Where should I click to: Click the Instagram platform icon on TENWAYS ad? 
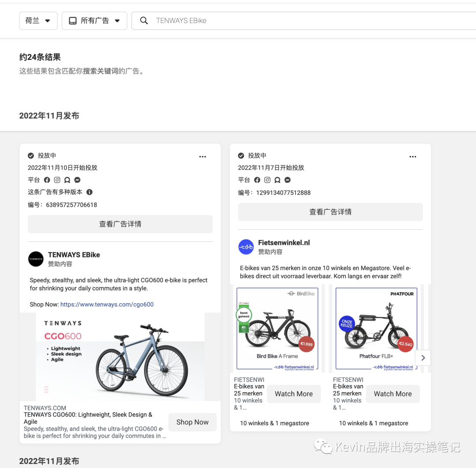[x=57, y=180]
